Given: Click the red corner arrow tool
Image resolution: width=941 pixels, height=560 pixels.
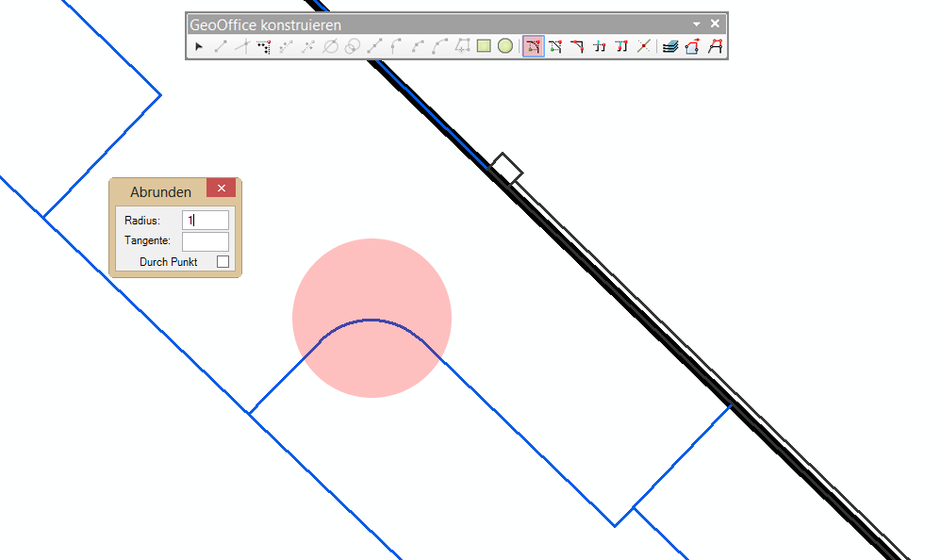Looking at the screenshot, I should [577, 46].
